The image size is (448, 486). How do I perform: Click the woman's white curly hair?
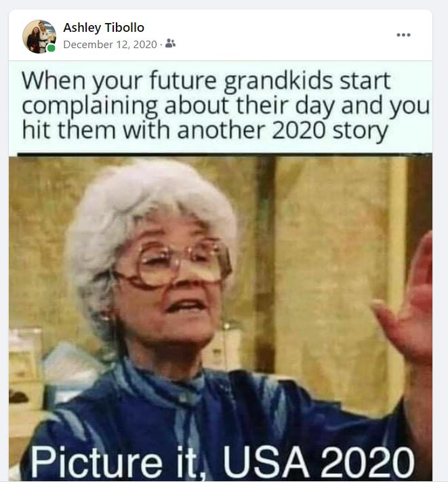[x=148, y=199]
